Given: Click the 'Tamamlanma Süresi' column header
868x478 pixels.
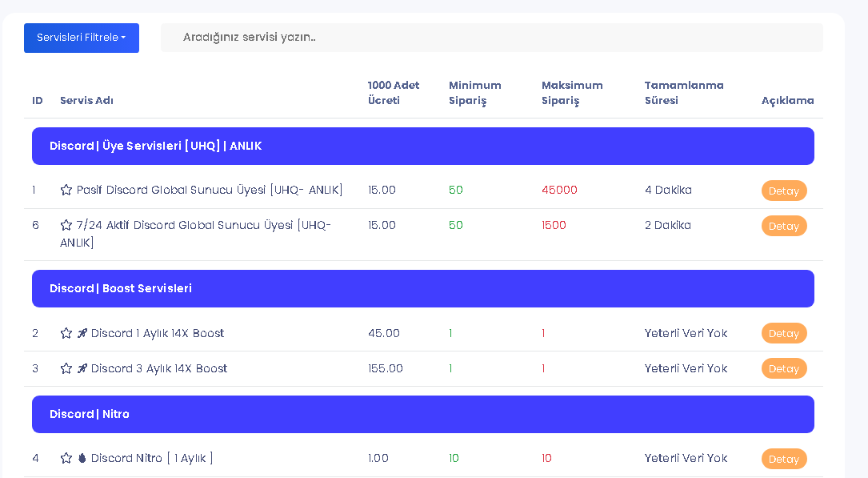Looking at the screenshot, I should click(684, 93).
